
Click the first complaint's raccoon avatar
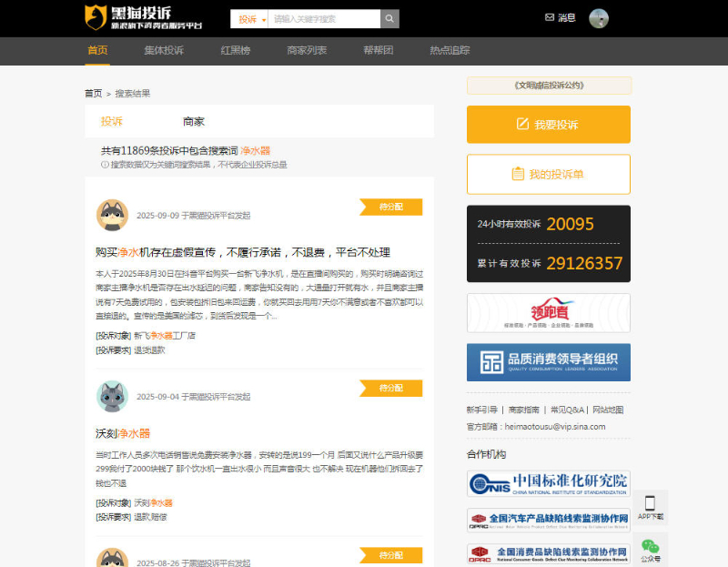[112, 215]
